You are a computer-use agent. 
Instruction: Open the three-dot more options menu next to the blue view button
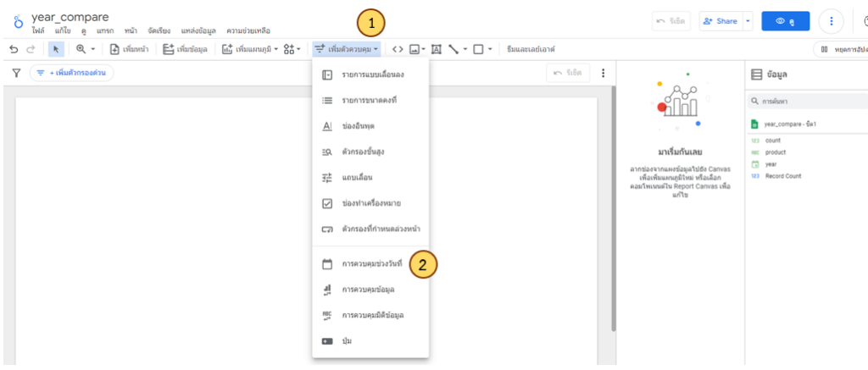coord(832,21)
